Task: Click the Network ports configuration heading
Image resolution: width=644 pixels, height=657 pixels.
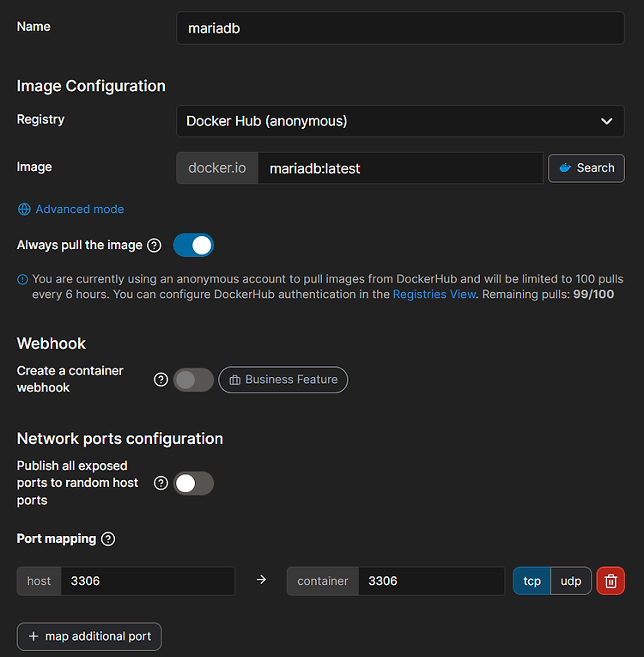Action: coord(120,439)
